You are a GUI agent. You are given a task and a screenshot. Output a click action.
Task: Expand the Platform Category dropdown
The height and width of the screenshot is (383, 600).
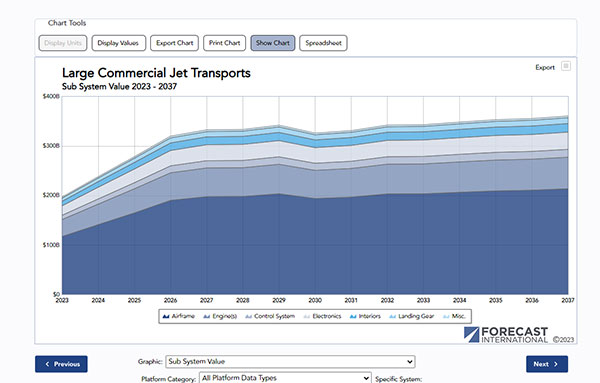coord(285,378)
